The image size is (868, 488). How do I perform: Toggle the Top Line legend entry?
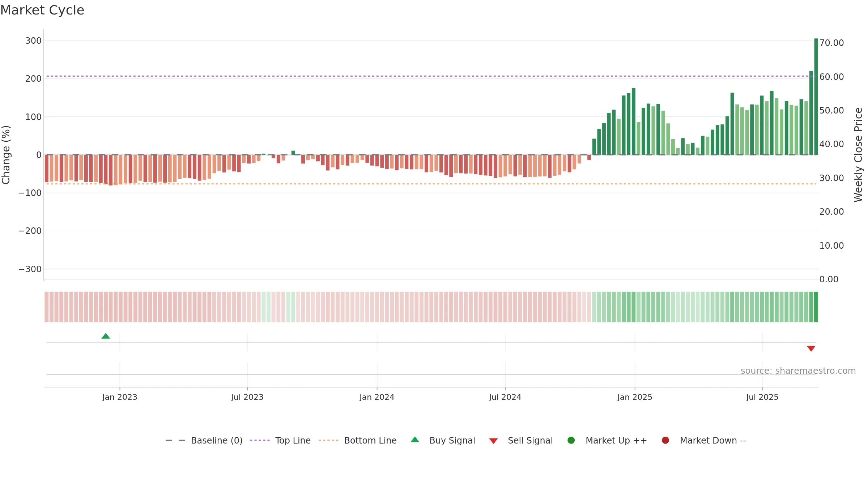pyautogui.click(x=280, y=440)
